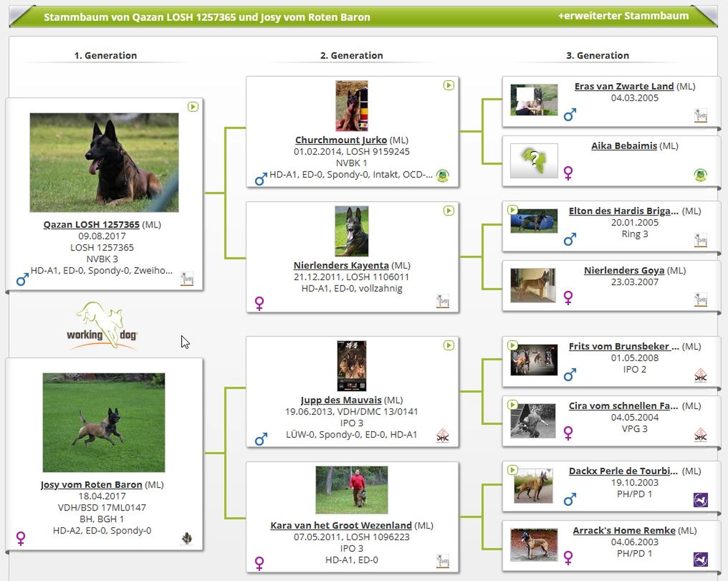Play the video for Churchmount Jurko
This screenshot has width=728, height=581.
449,85
